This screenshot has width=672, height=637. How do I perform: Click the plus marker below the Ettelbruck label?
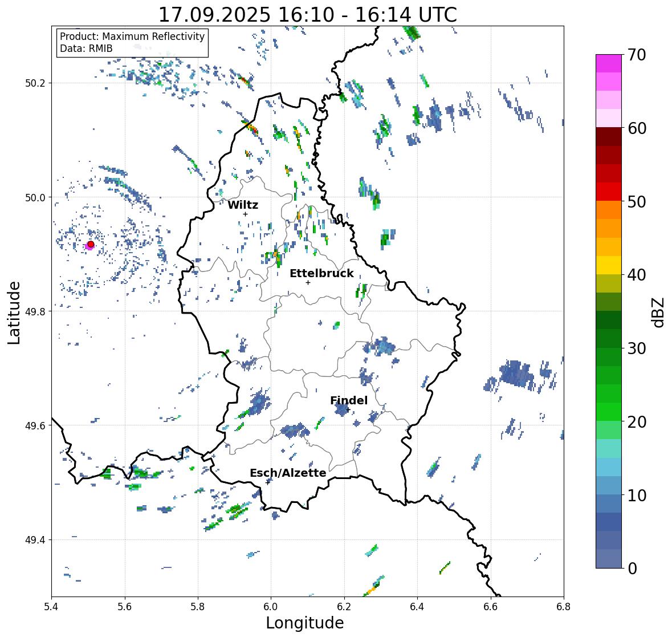(308, 282)
